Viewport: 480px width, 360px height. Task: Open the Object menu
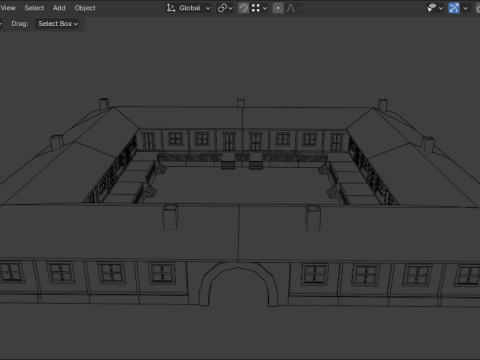click(85, 8)
